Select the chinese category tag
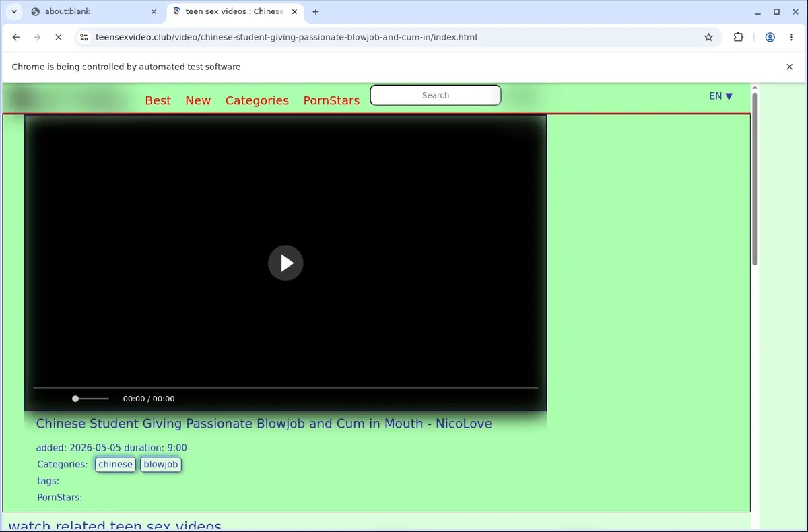Image resolution: width=808 pixels, height=532 pixels. [x=116, y=465]
